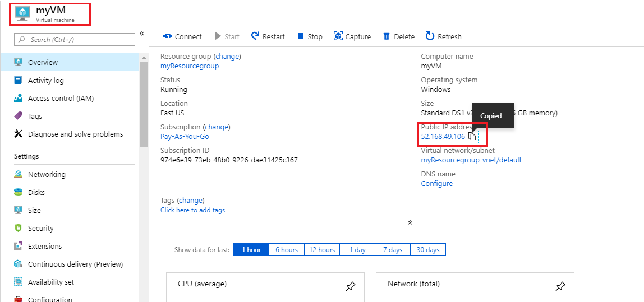The image size is (644, 302).
Task: Stop the virtual machine
Action: click(x=310, y=36)
